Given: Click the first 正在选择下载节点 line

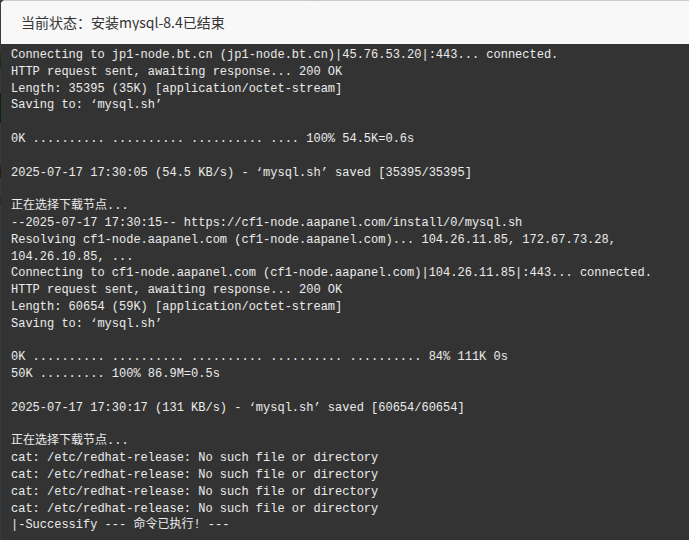Looking at the screenshot, I should click(x=69, y=205).
